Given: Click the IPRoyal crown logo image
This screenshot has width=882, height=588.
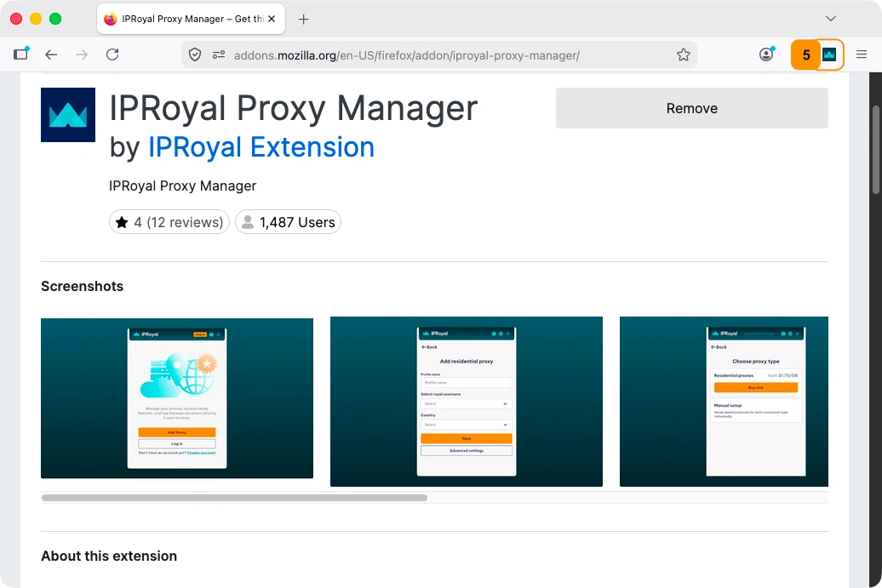Looking at the screenshot, I should (x=68, y=115).
